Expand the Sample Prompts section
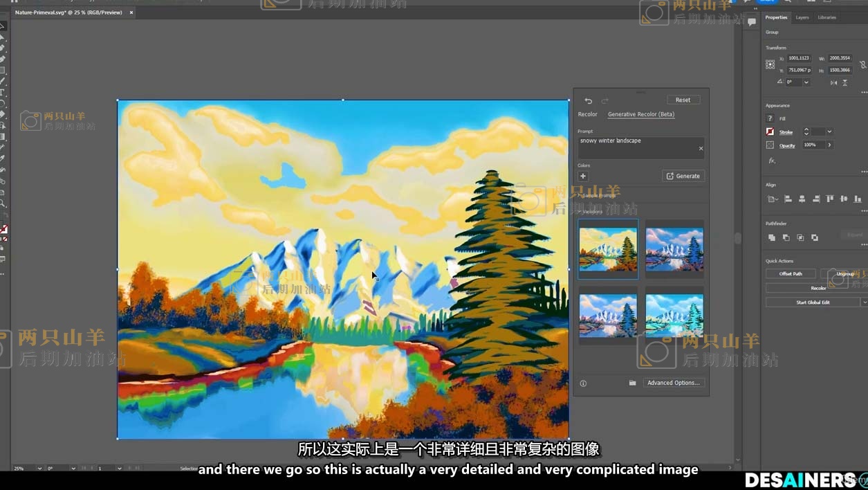The width and height of the screenshot is (868, 490). (580, 196)
